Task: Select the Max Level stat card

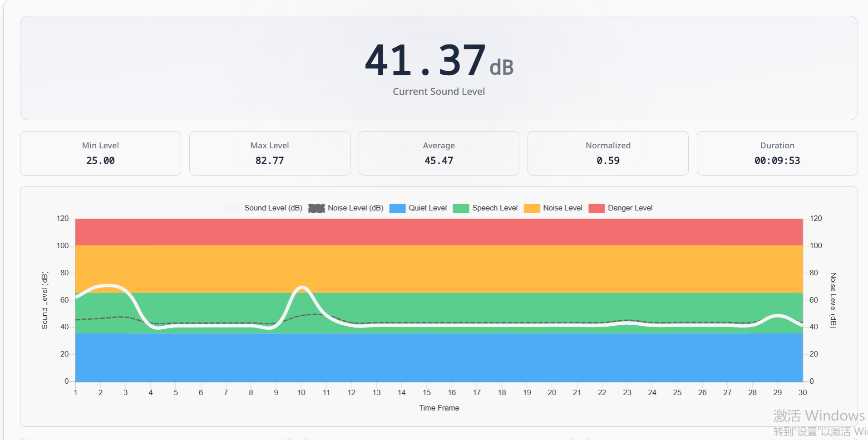Action: [269, 153]
